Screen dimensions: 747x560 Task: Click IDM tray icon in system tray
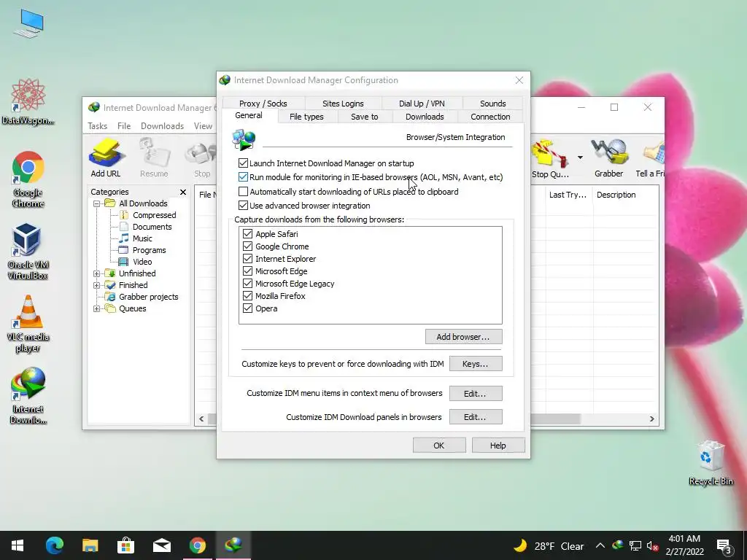coord(618,545)
